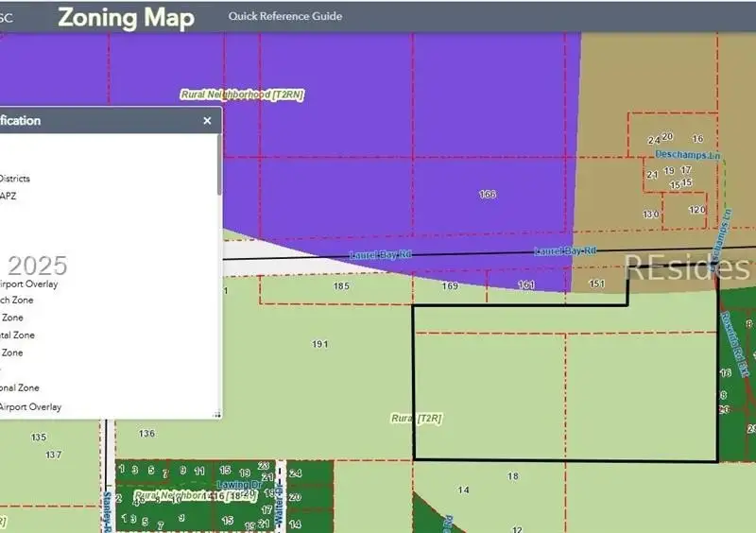Click the Zoning Map title
This screenshot has height=533, width=756.
point(126,17)
